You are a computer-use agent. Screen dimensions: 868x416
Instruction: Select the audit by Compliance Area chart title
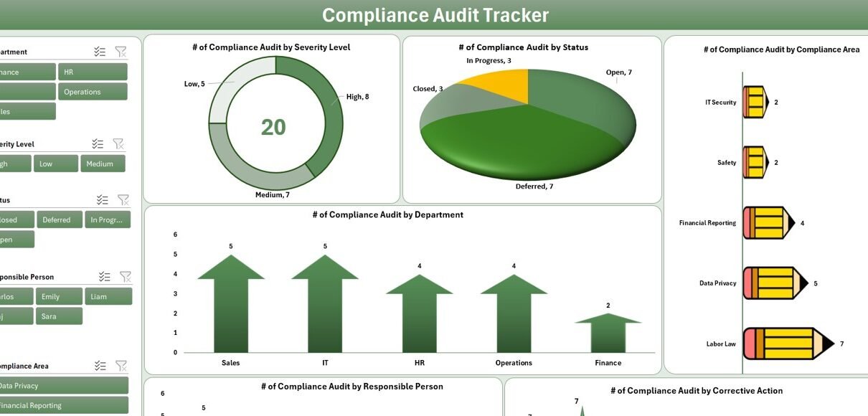(781, 49)
